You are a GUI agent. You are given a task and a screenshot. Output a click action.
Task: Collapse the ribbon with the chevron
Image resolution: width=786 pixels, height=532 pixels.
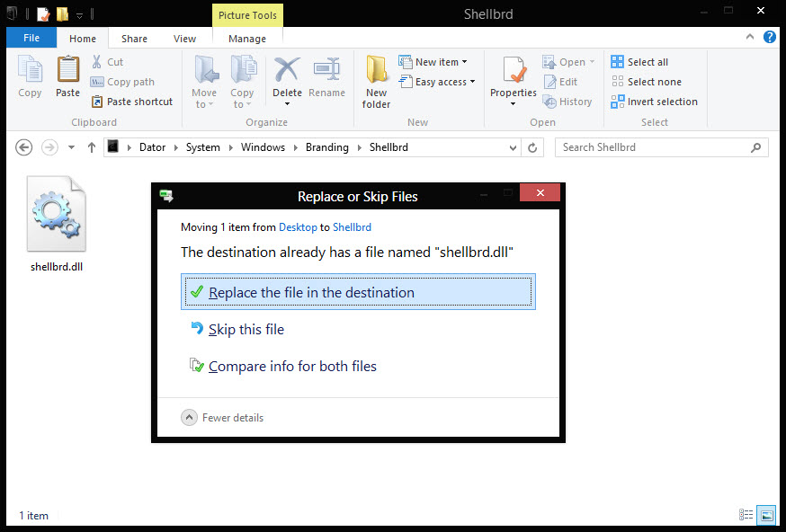click(750, 37)
